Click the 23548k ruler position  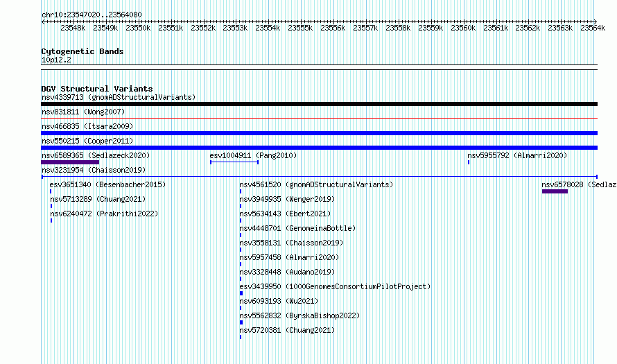tap(73, 28)
